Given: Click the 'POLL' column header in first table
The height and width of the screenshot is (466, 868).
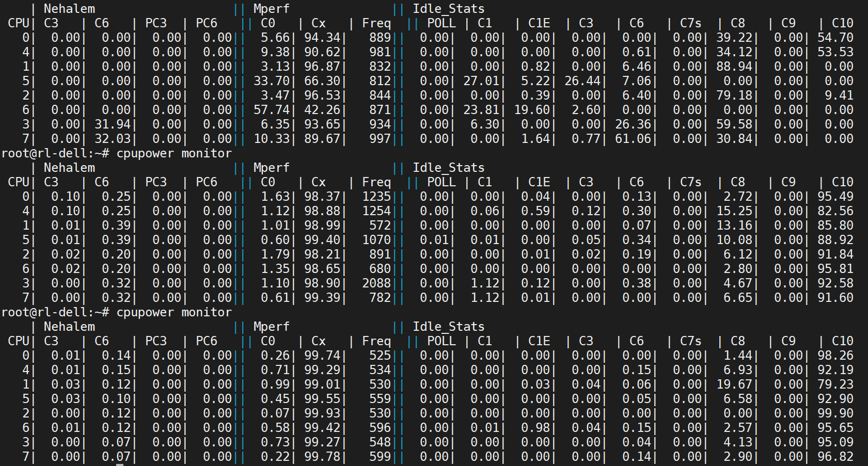Looking at the screenshot, I should (441, 23).
